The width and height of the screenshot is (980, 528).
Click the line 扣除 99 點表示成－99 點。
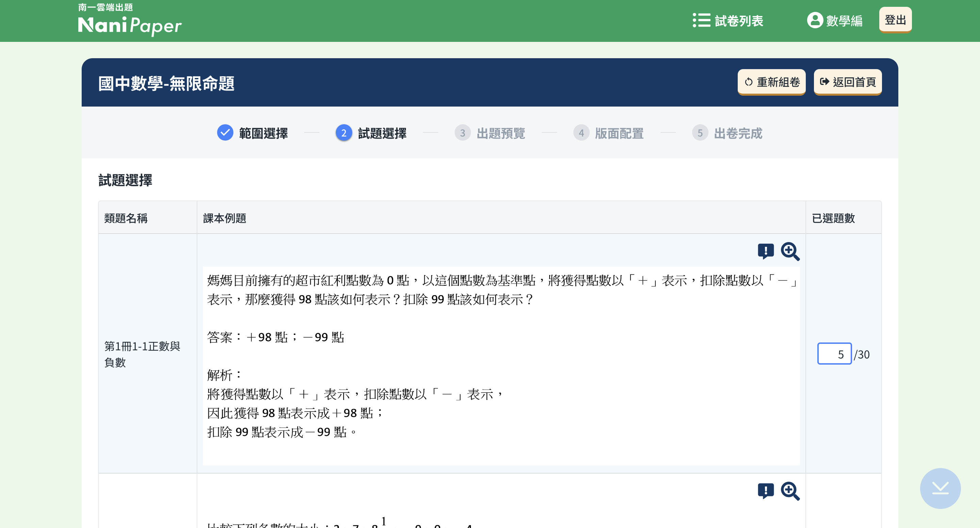pyautogui.click(x=282, y=432)
